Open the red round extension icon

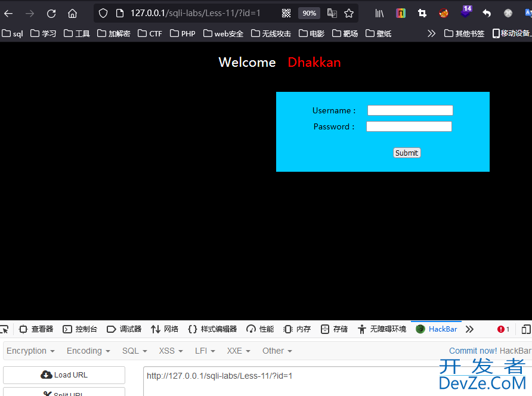click(444, 13)
